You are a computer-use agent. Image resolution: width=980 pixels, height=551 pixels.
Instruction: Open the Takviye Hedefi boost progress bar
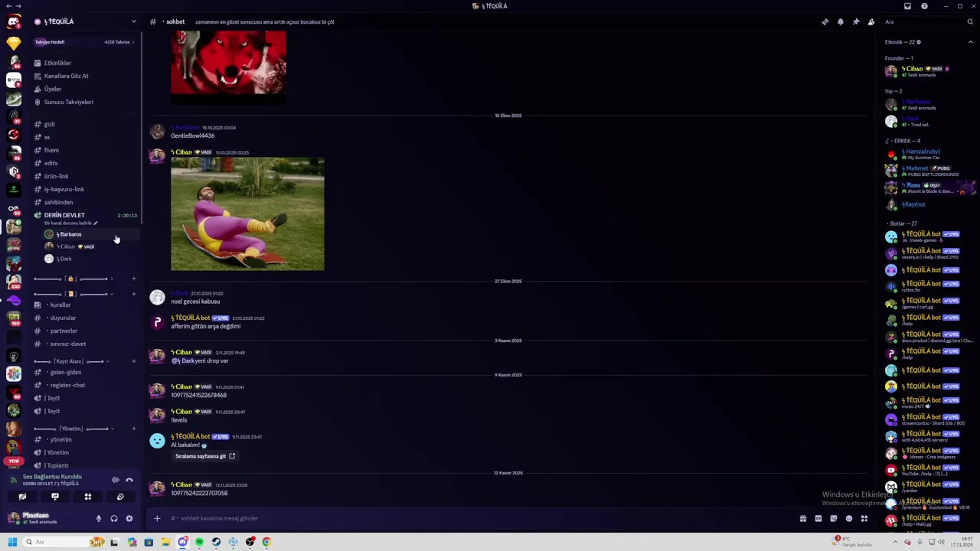tap(85, 42)
